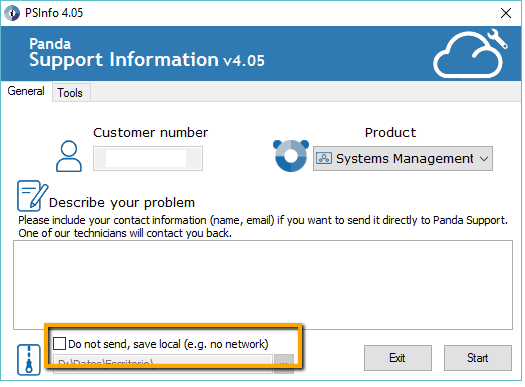
Task: Select the General tab
Action: [26, 91]
